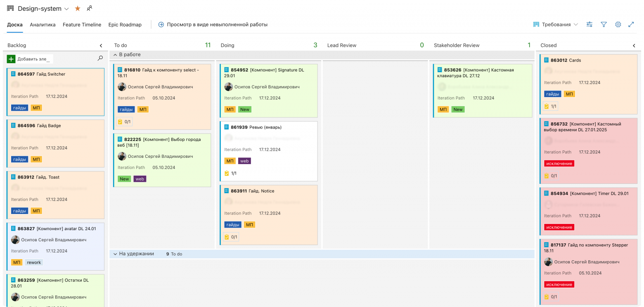Screen dimensions: 644x307
Task: Click the Design-system board grid icon
Action: [x=10, y=8]
